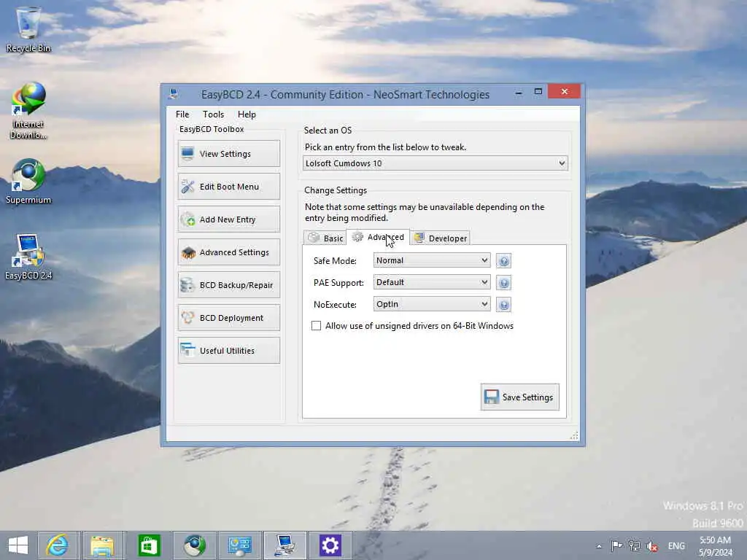747x560 pixels.
Task: Open Control Panel taskbar icon
Action: coord(239,545)
